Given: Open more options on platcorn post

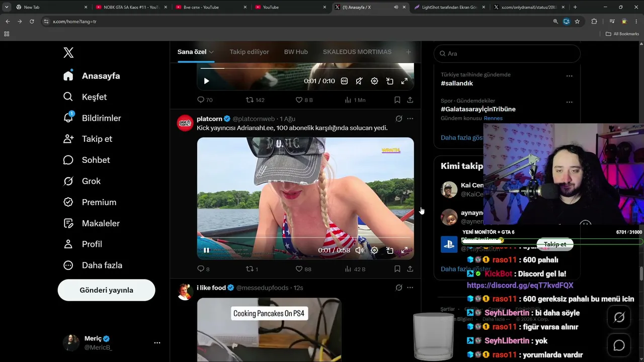Looking at the screenshot, I should [x=410, y=119].
